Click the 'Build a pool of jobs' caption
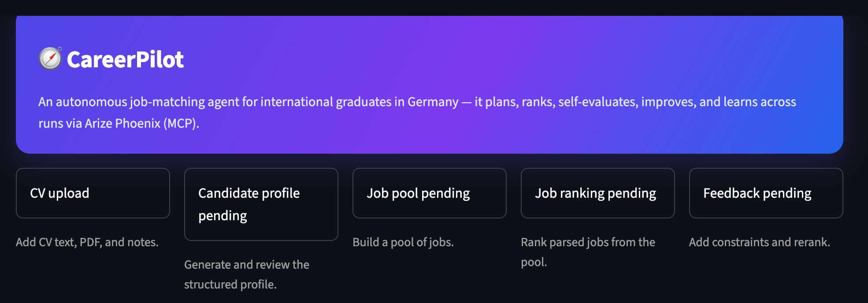The width and height of the screenshot is (868, 303). 403,242
